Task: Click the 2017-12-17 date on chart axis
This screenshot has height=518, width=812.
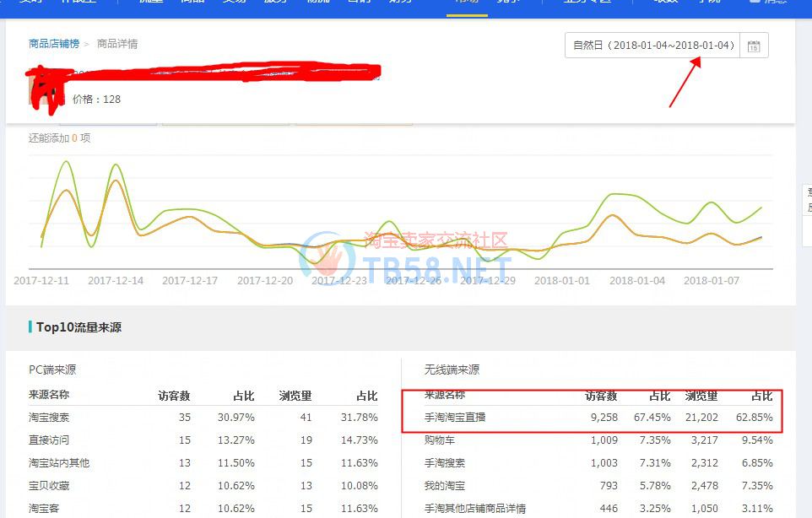Action: pos(190,280)
